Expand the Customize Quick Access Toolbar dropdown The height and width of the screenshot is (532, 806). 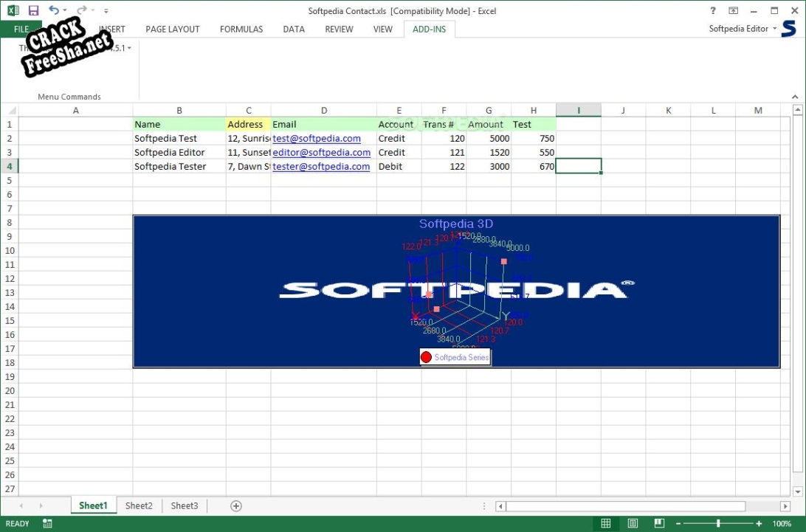coord(106,11)
